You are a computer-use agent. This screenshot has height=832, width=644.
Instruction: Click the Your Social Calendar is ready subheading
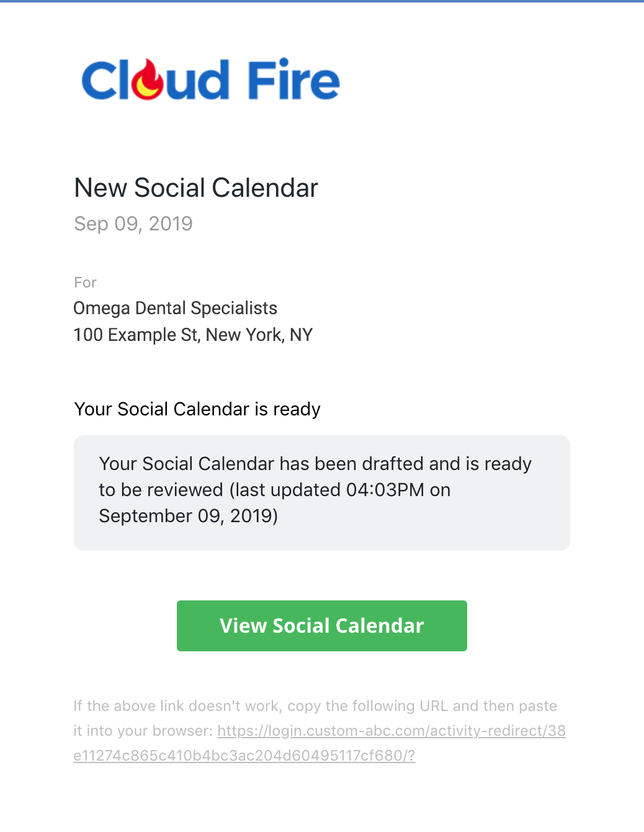(197, 409)
